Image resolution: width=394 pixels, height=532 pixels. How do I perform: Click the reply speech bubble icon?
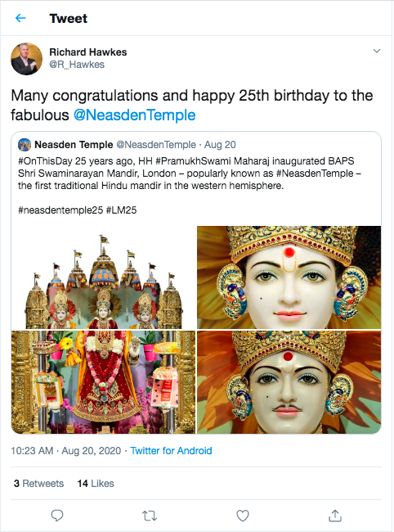57,516
